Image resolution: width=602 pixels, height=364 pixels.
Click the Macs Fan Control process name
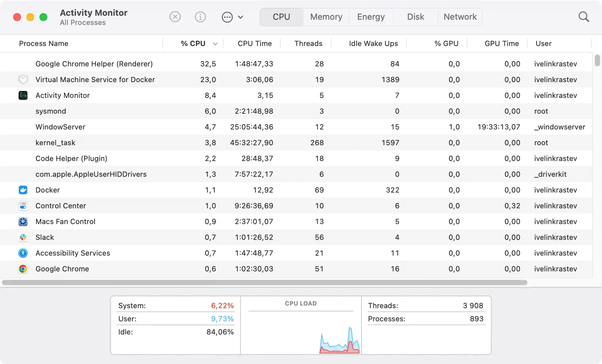(65, 221)
